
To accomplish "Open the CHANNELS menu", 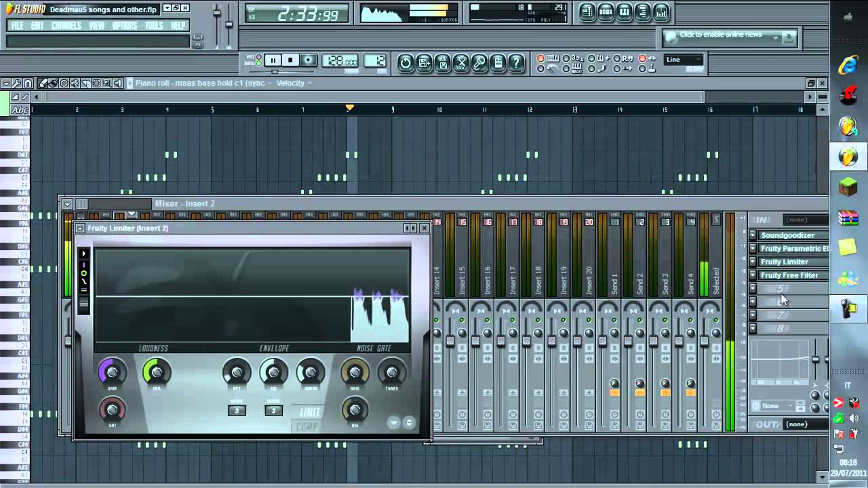I will [x=66, y=26].
